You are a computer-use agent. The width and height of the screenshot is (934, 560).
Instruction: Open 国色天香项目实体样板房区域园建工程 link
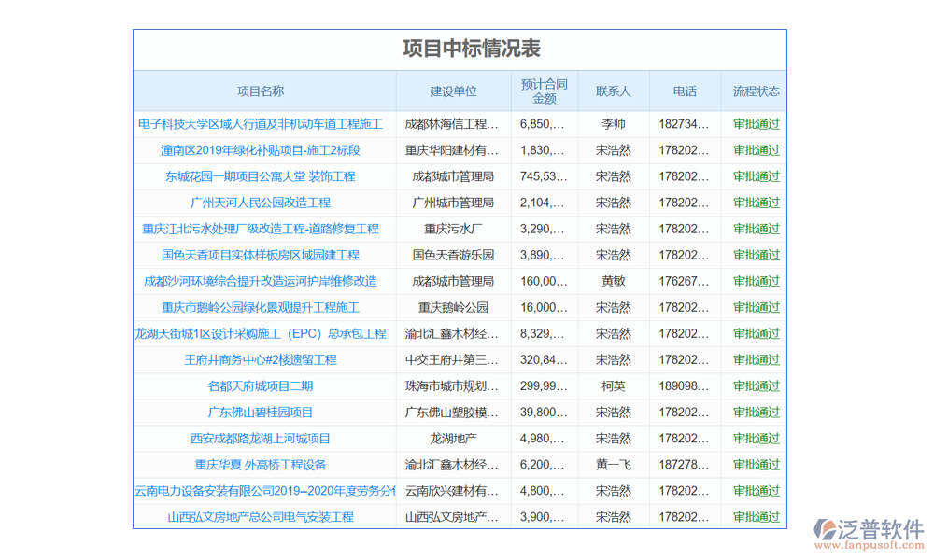click(x=261, y=255)
